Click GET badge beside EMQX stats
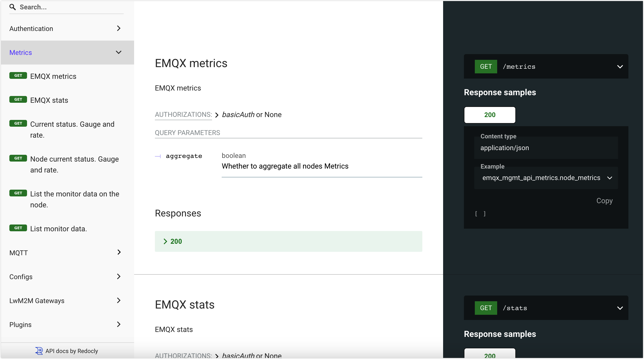This screenshot has width=644, height=359. coord(18,99)
